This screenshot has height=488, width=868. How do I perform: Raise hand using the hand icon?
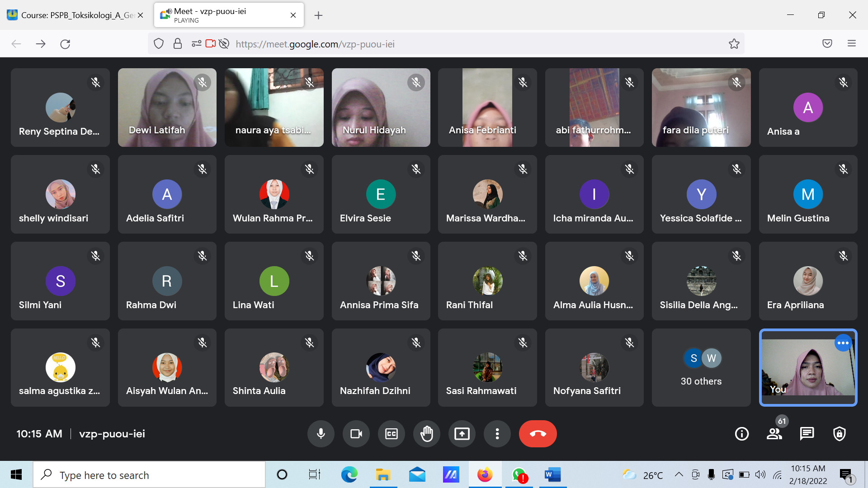[427, 434]
